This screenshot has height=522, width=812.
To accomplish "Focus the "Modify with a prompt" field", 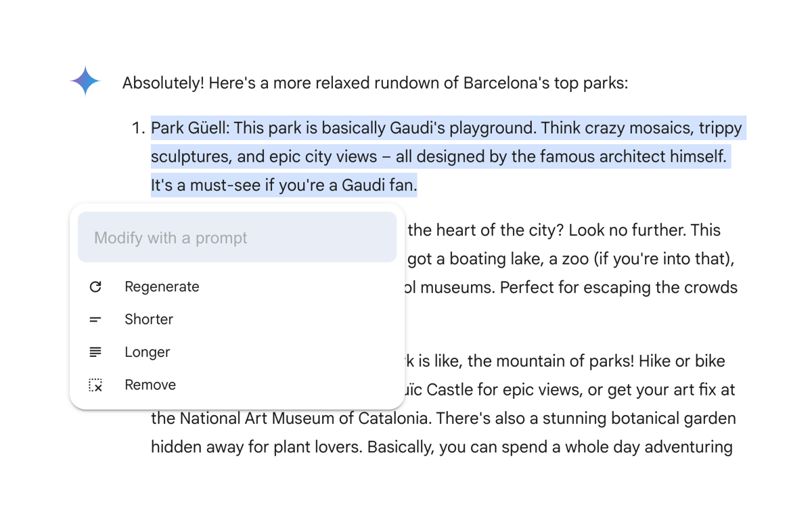I will point(237,238).
